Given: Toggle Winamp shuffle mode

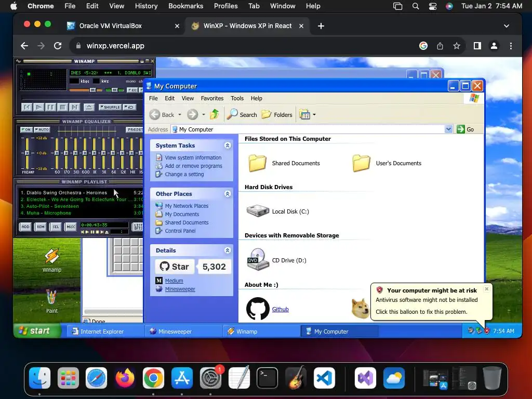Looking at the screenshot, I should coord(110,107).
